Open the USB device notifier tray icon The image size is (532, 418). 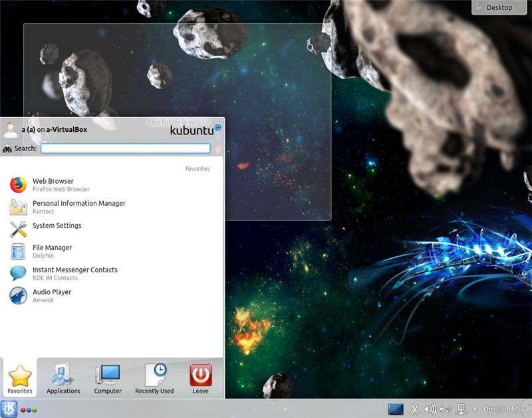[x=446, y=409]
